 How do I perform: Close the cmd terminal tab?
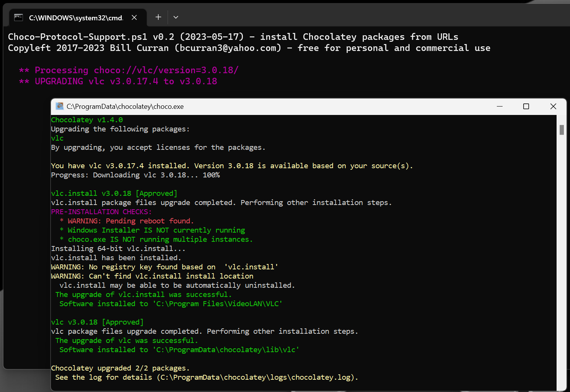coord(134,17)
